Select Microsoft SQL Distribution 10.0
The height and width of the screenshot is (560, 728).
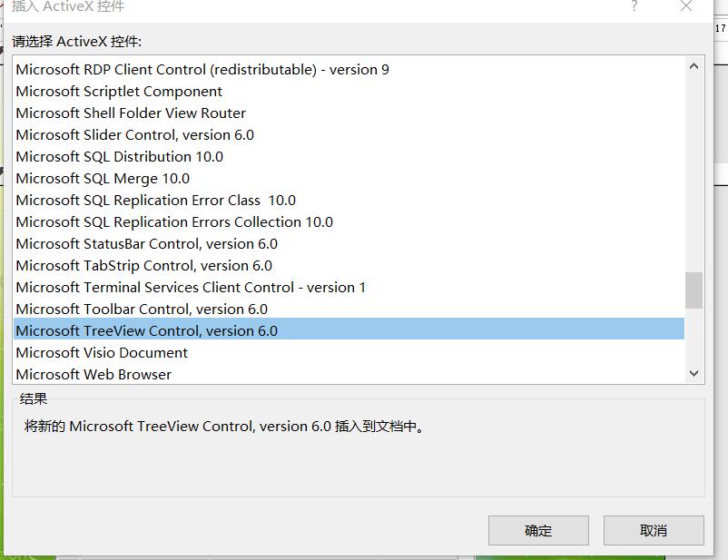click(x=349, y=157)
